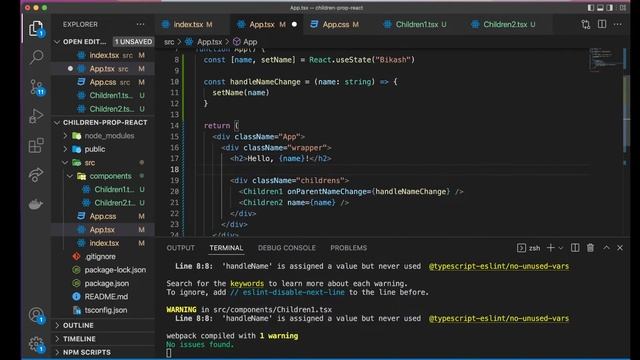Create new terminal with plus icon
This screenshot has height=360, width=640.
coord(550,248)
